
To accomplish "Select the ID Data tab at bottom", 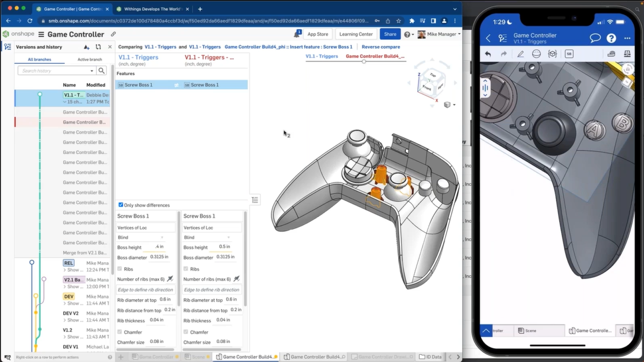I will click(430, 357).
